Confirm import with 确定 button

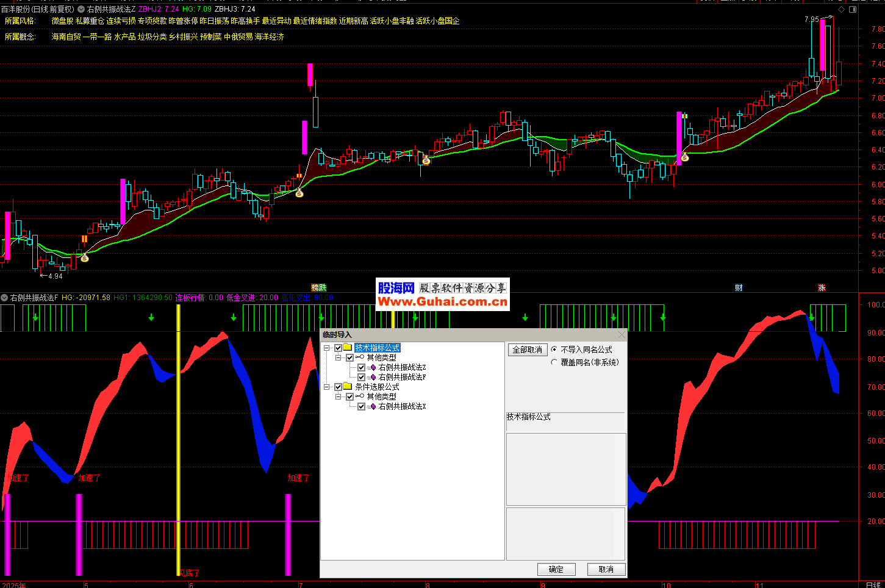tap(556, 569)
